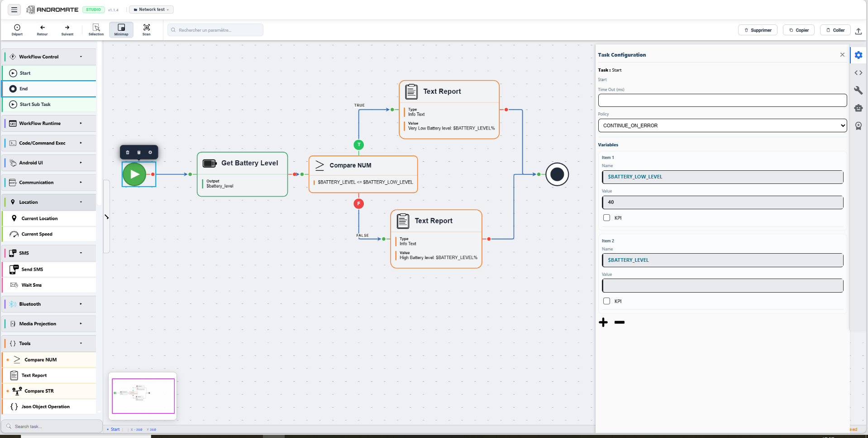Expand the Code/Command Exec category
The image size is (868, 438).
point(49,143)
